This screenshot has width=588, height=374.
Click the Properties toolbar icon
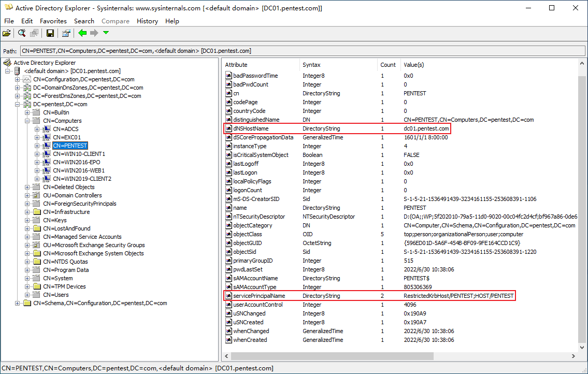66,33
